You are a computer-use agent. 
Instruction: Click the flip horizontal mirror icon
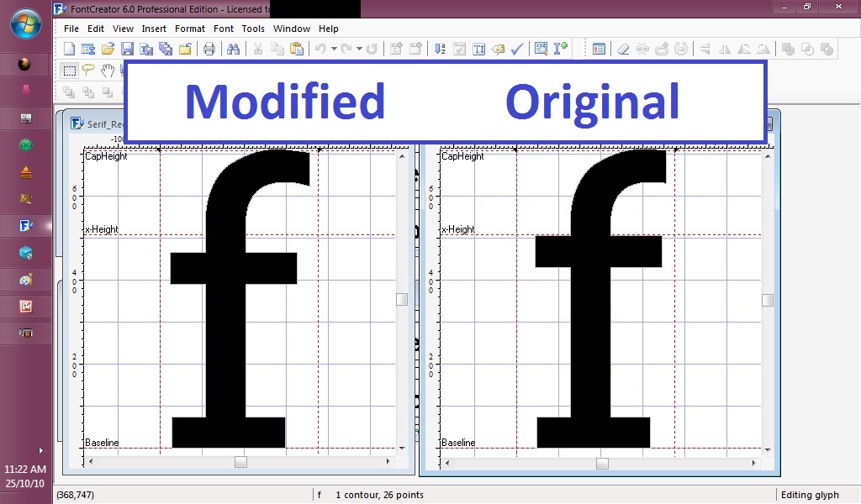click(x=725, y=50)
